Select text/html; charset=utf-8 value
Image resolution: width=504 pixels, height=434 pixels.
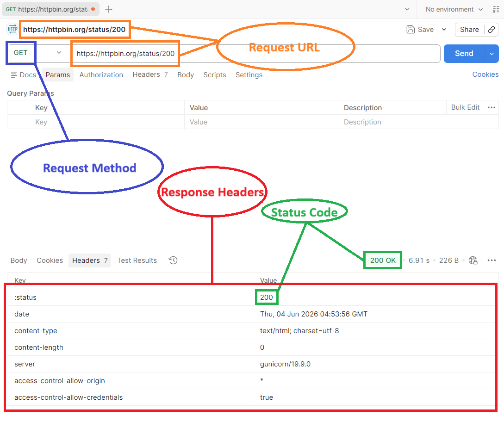[x=299, y=330]
